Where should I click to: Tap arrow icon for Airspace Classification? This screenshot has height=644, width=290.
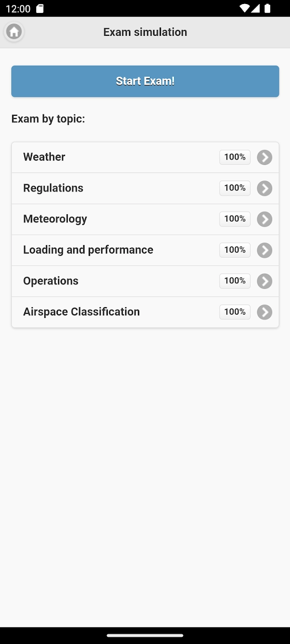coord(264,312)
